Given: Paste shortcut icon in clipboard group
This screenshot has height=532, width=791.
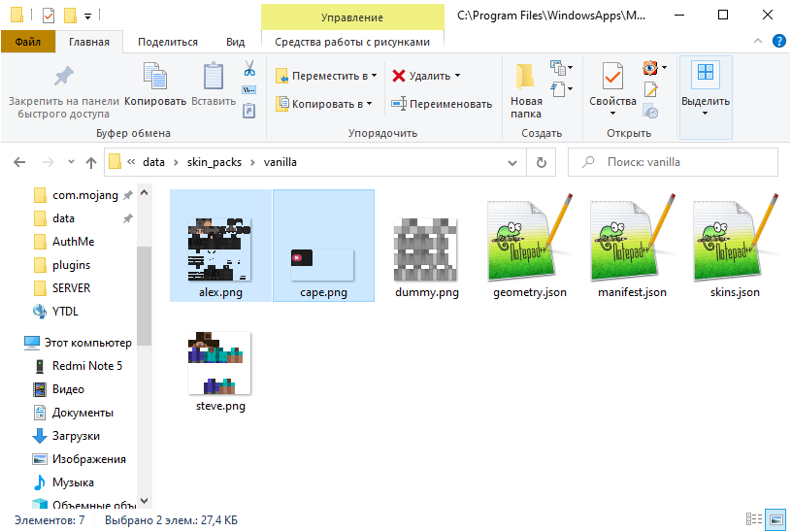Looking at the screenshot, I should 249,111.
